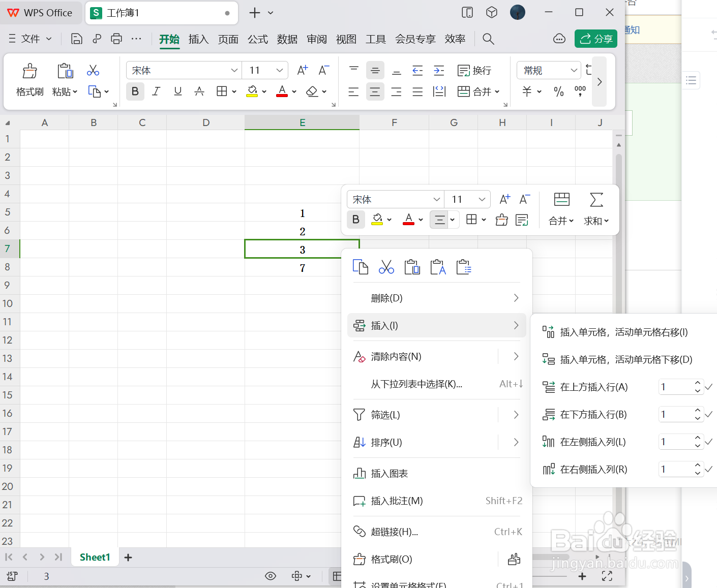Expand the borders dropdown arrow in ribbon
This screenshot has width=717, height=588.
click(234, 91)
